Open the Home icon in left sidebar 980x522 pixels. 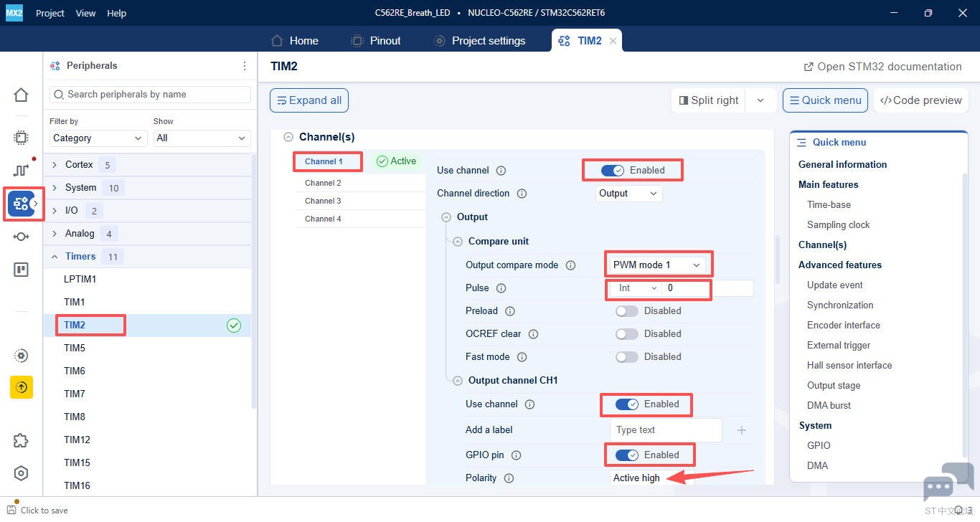point(21,95)
